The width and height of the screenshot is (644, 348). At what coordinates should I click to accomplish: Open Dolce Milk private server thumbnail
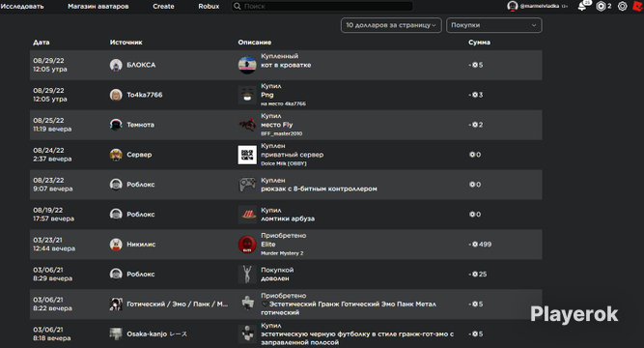(x=247, y=155)
